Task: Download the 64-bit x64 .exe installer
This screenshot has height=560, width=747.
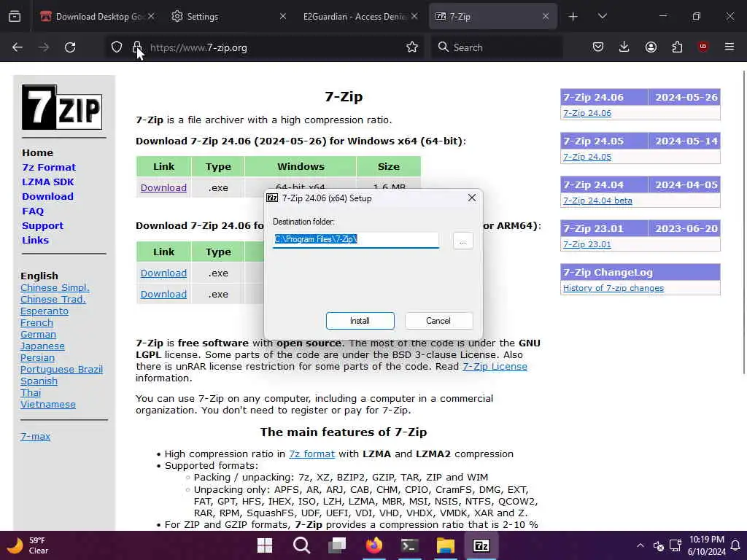Action: click(x=163, y=187)
